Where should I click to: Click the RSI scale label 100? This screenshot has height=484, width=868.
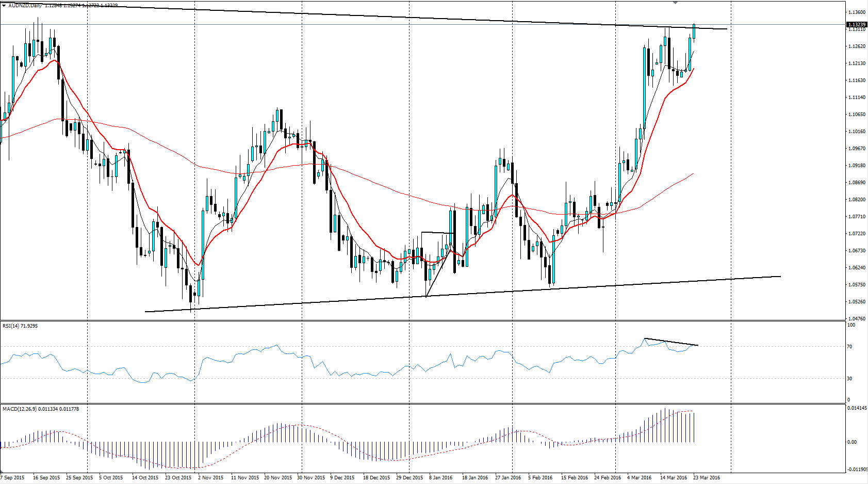[x=851, y=325]
